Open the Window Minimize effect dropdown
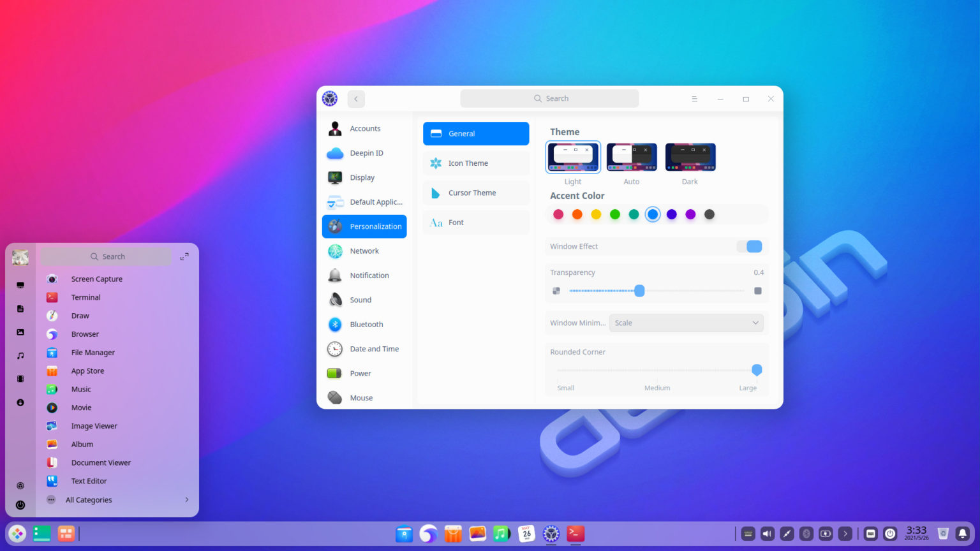The width and height of the screenshot is (980, 551). pyautogui.click(x=687, y=323)
